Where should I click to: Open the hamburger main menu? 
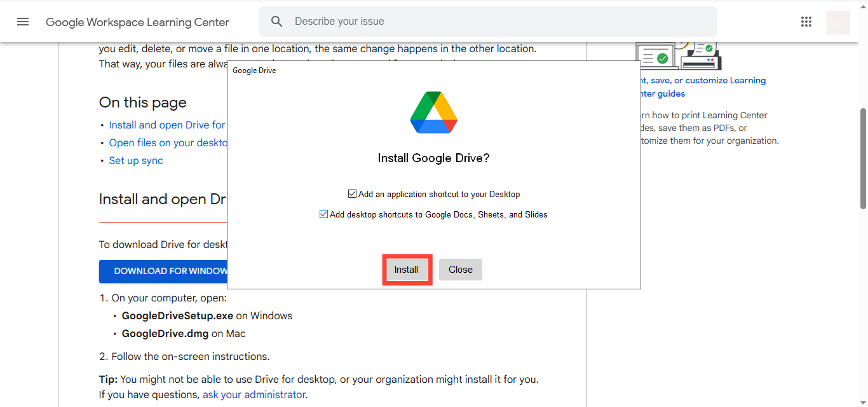[23, 22]
